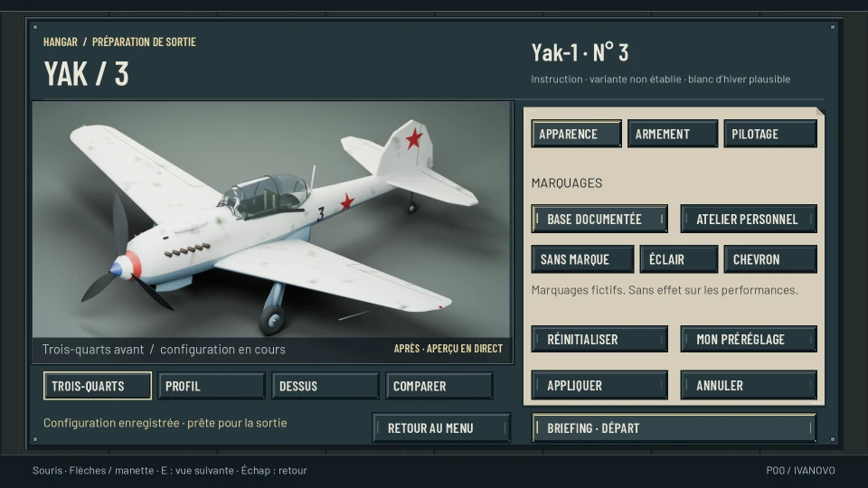
Task: Click the 'Instruction · variante non établie' subtitle
Action: (660, 80)
